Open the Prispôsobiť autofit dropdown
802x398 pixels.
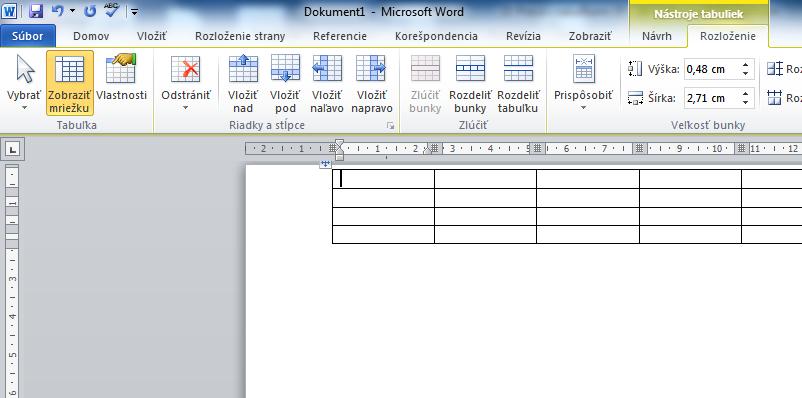tap(583, 83)
